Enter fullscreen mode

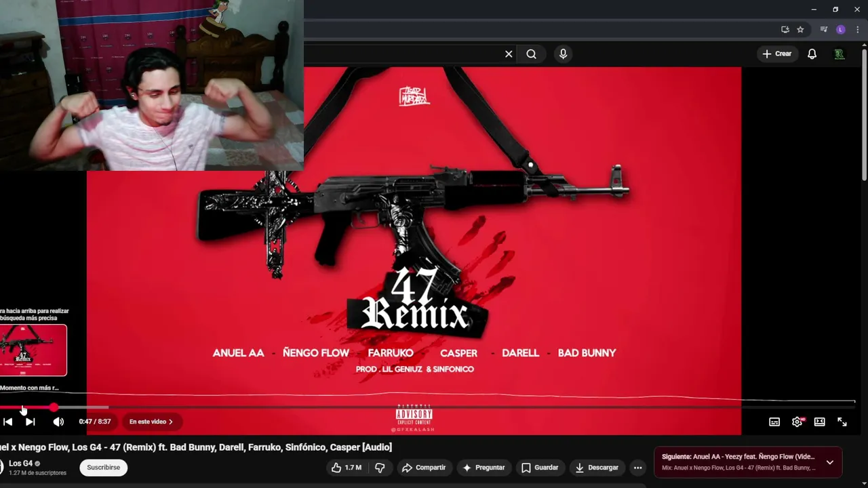[842, 422]
